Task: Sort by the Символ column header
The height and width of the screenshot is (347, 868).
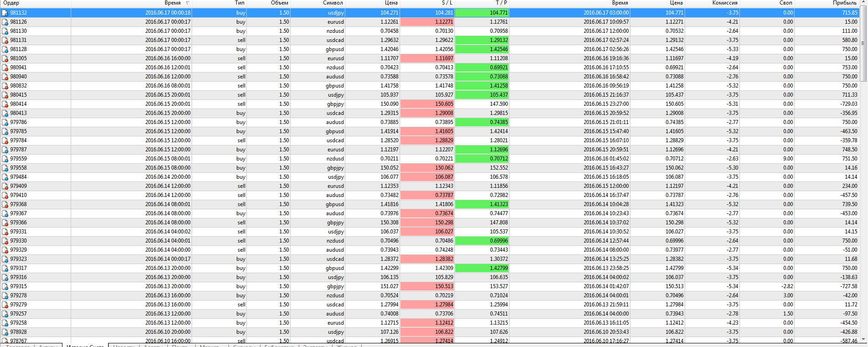Action: click(333, 3)
